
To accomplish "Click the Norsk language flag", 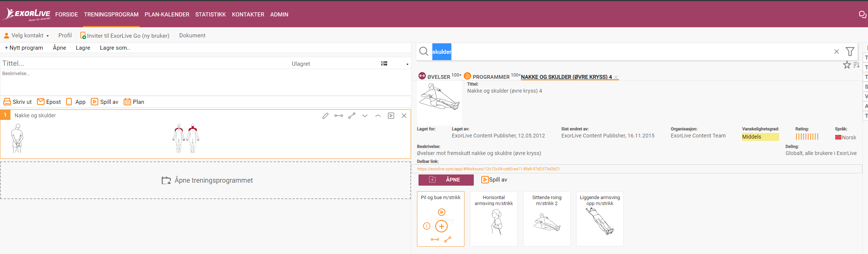I will click(x=838, y=137).
